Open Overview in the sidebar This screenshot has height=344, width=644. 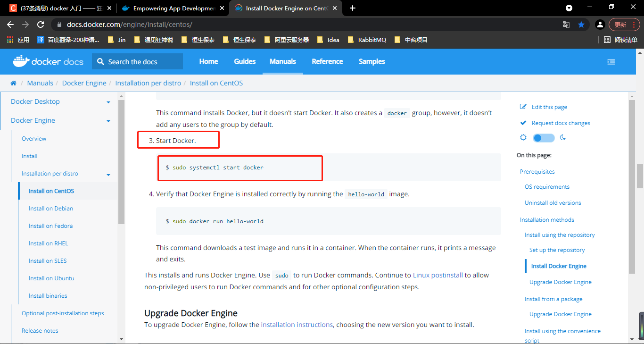(34, 139)
